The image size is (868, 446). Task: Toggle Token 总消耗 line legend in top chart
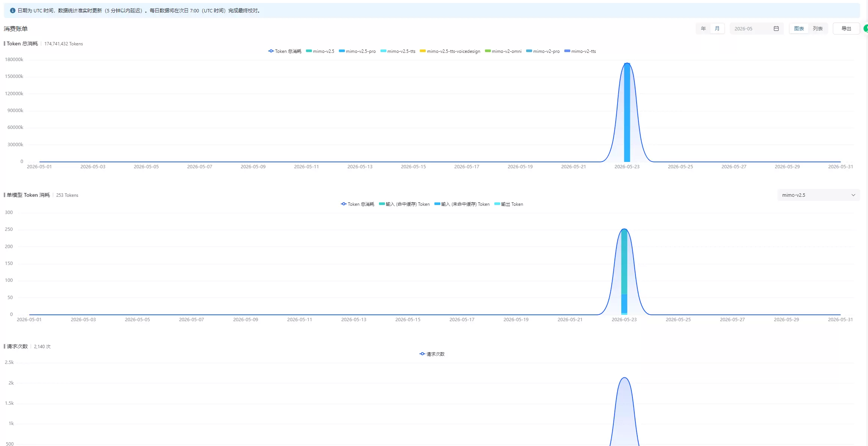tap(285, 51)
